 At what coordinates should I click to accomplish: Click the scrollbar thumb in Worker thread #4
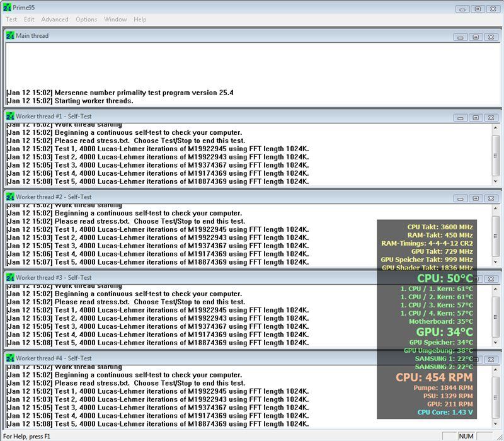496,398
